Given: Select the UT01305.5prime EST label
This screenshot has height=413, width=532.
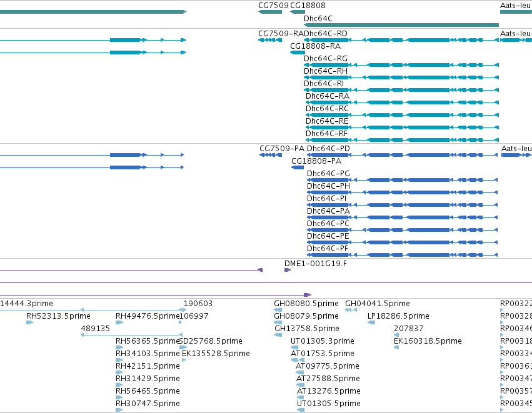Looking at the screenshot, I should [329, 404].
